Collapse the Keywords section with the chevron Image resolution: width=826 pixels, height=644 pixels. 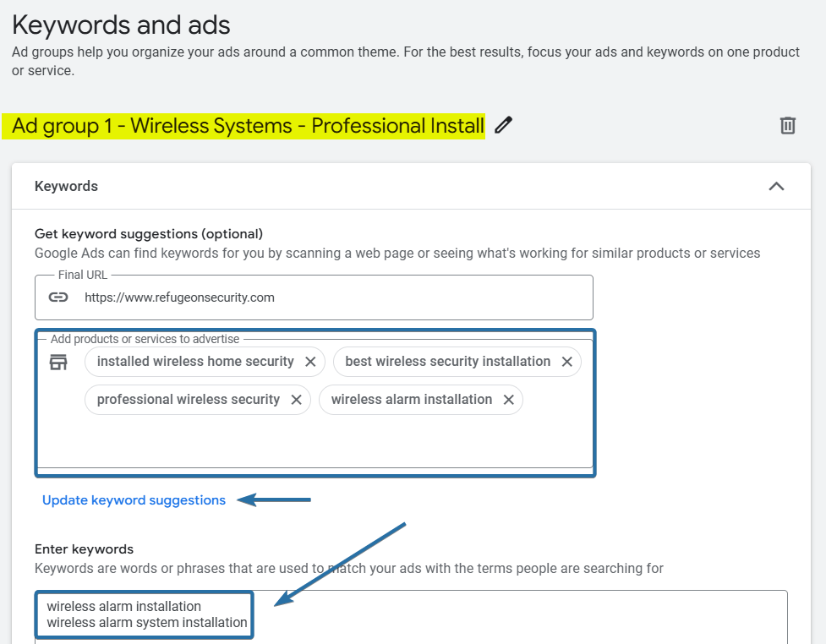(776, 186)
